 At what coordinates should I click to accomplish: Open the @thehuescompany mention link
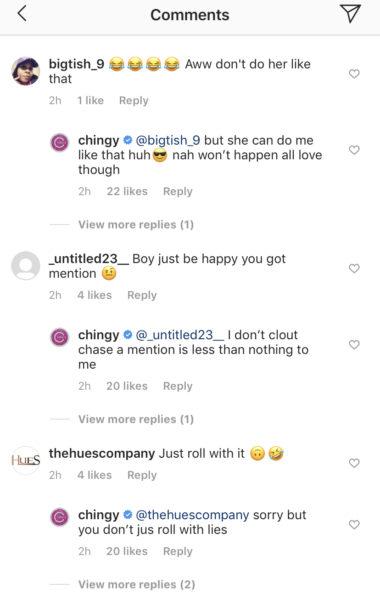point(192,515)
